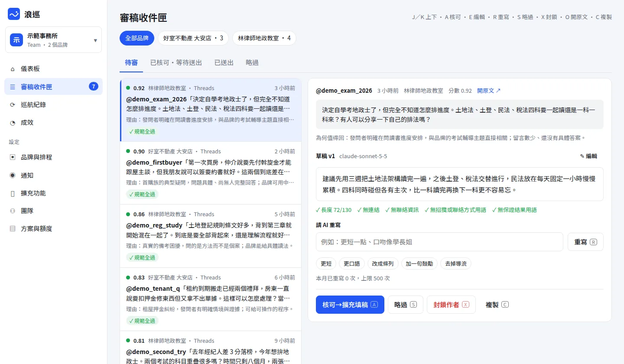
Task: Click the 通知 circle icon
Action: 12,175
